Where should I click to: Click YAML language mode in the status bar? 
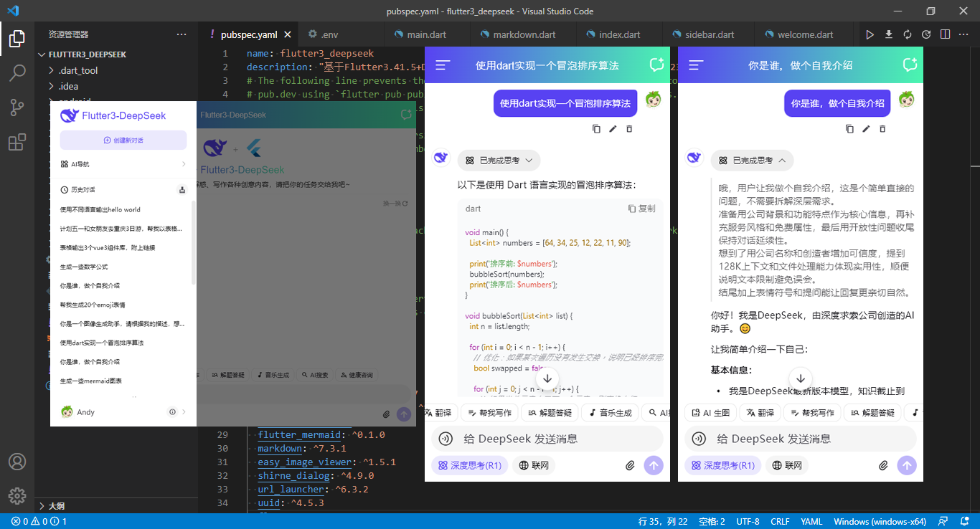pyautogui.click(x=811, y=521)
